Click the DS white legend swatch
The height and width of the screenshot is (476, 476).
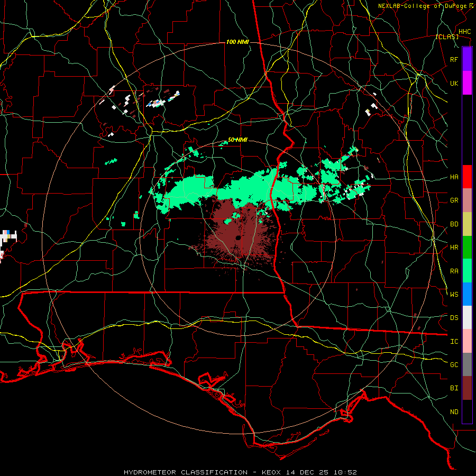pos(467,317)
